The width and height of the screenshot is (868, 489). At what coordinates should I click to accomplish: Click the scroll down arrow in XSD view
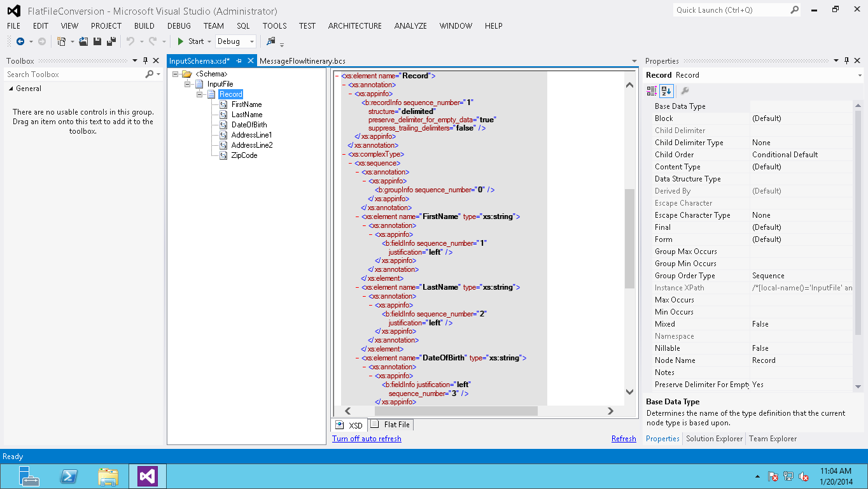pyautogui.click(x=629, y=392)
